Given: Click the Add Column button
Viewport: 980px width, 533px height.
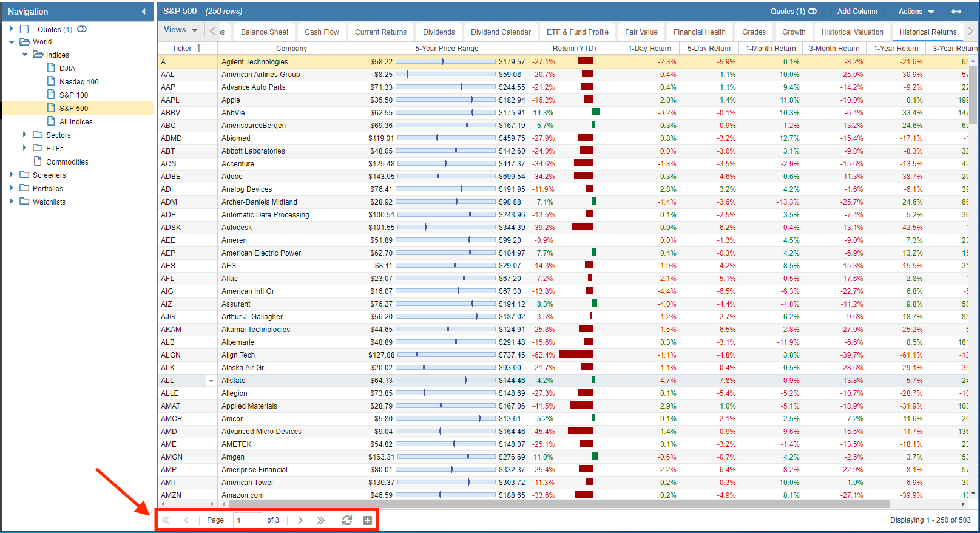Looking at the screenshot, I should coord(857,12).
